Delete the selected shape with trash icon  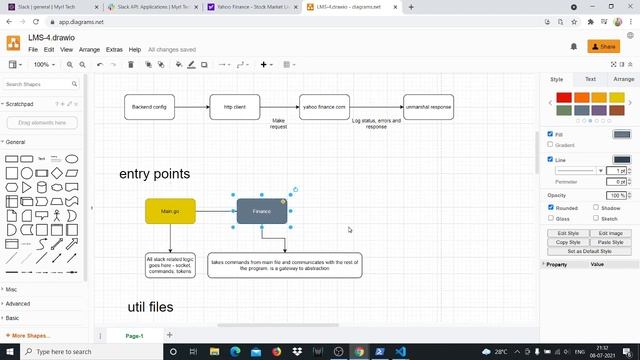pyautogui.click(x=131, y=64)
